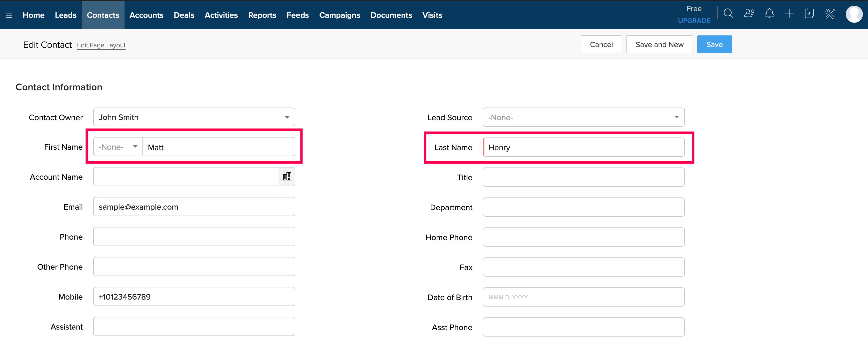Go to the Campaigns tab
Image resolution: width=868 pixels, height=351 pixels.
coord(339,15)
